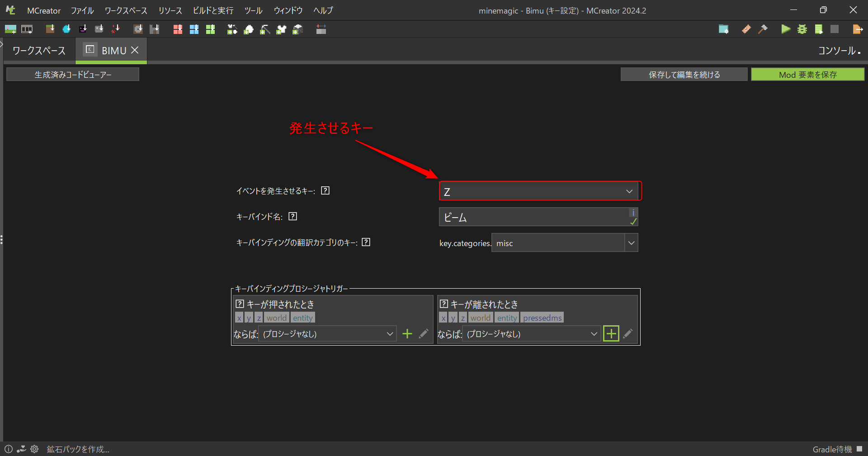Build workspace with the hammer icon
Viewport: 868px width, 456px height.
763,29
